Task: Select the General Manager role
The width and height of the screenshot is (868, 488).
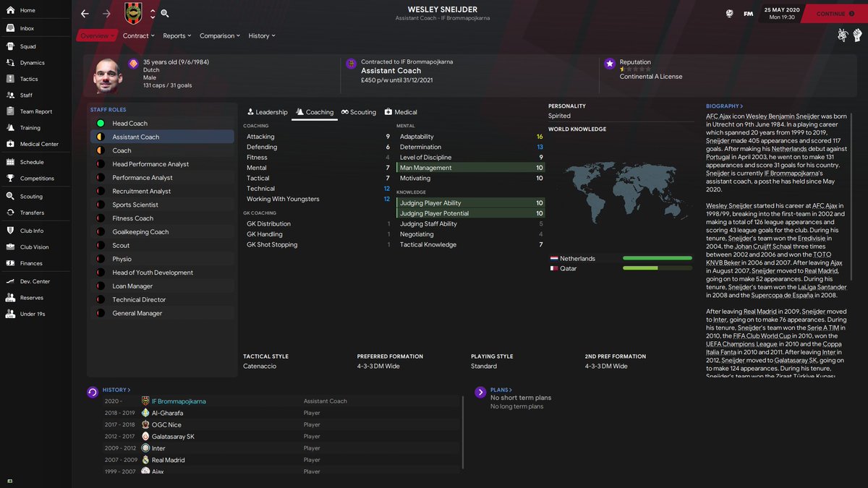Action: (x=163, y=313)
